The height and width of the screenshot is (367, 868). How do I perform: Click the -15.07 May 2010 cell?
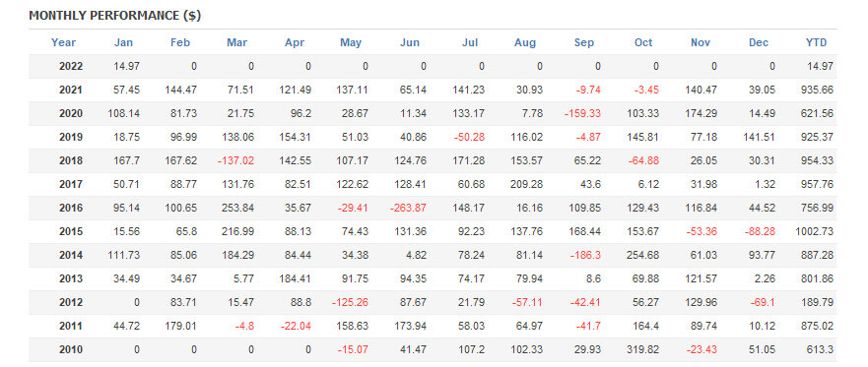[x=353, y=350]
